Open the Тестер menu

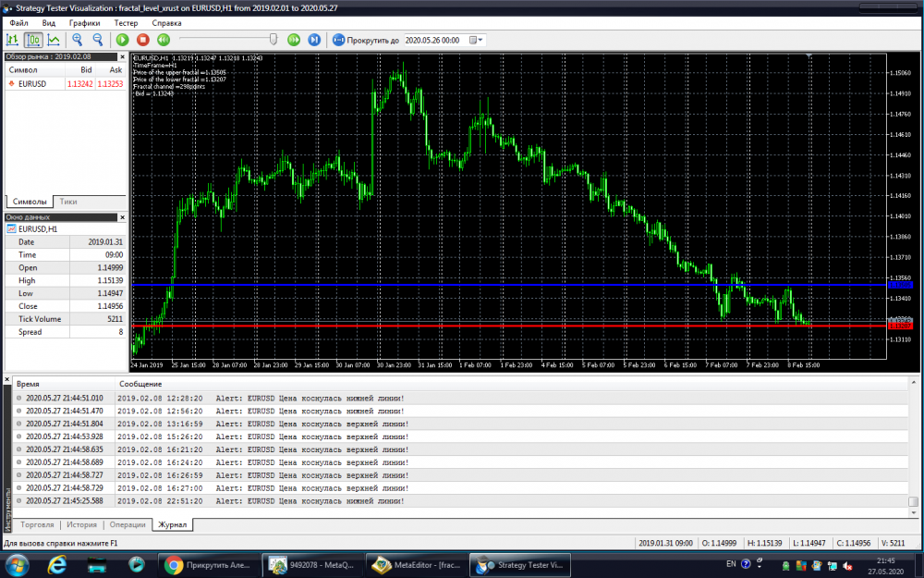pos(126,21)
